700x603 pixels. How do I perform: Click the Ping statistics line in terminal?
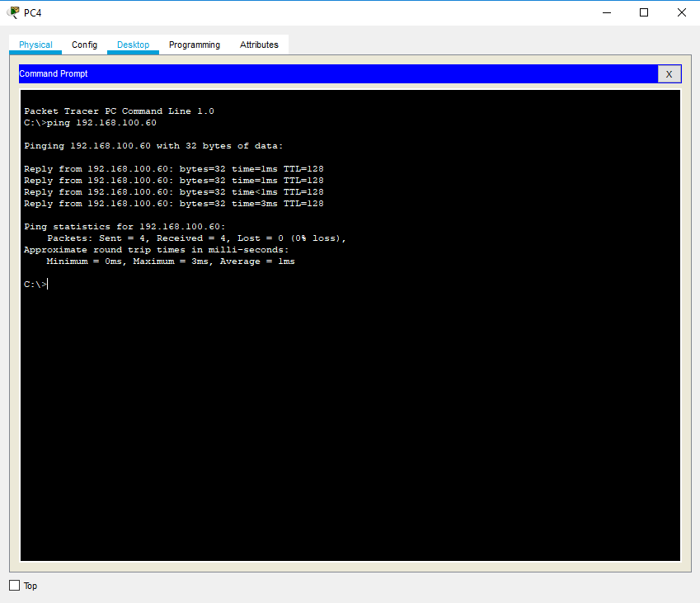coord(124,227)
